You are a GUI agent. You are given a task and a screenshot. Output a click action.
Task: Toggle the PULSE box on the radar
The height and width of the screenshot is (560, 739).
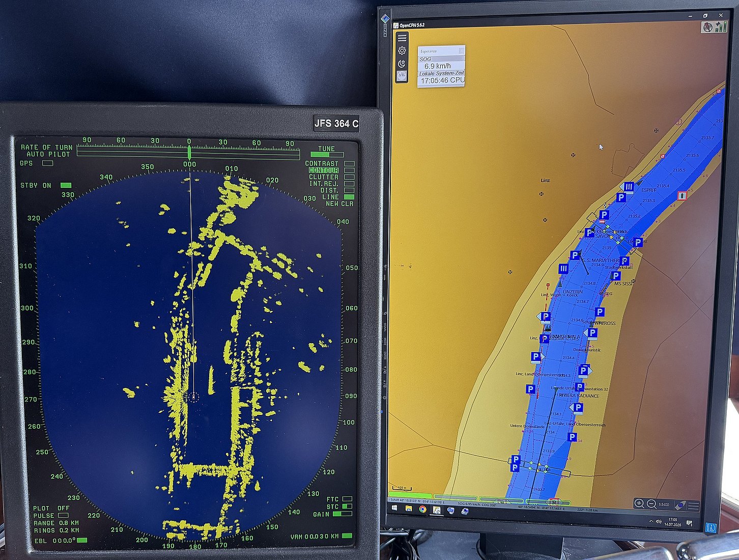[63, 516]
